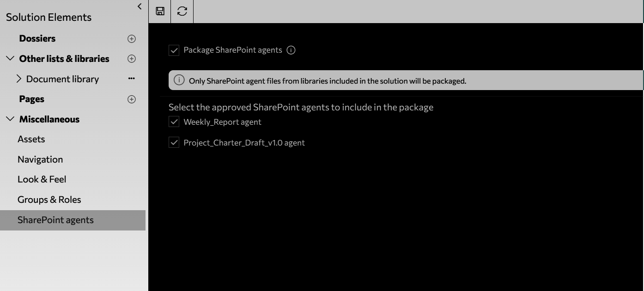Toggle Project_Charter_Draft_v1.0 agent checkbox
The height and width of the screenshot is (291, 644).
pyautogui.click(x=174, y=143)
